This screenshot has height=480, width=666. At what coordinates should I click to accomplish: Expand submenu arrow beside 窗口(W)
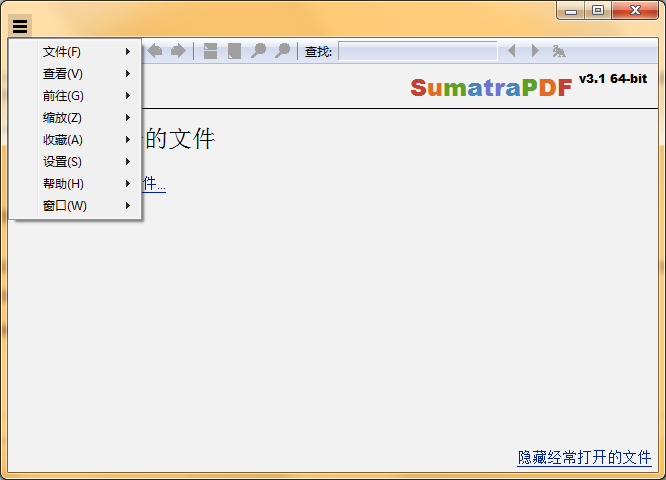pyautogui.click(x=127, y=206)
